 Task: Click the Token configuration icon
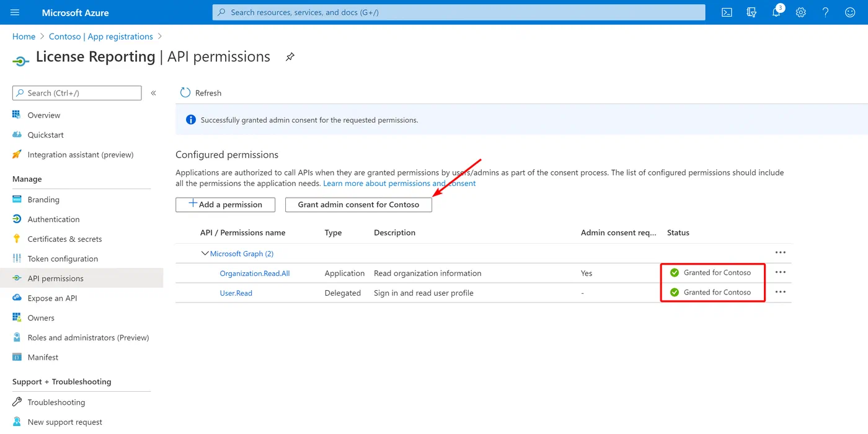(17, 259)
